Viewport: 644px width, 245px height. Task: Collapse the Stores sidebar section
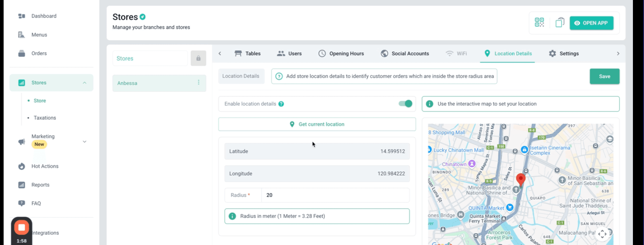pyautogui.click(x=85, y=83)
